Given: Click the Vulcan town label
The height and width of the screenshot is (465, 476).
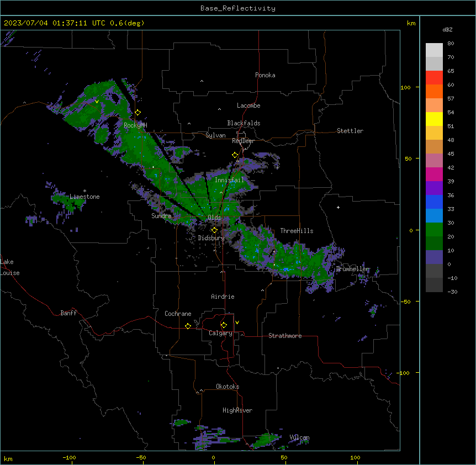Looking at the screenshot, I should pyautogui.click(x=299, y=437).
